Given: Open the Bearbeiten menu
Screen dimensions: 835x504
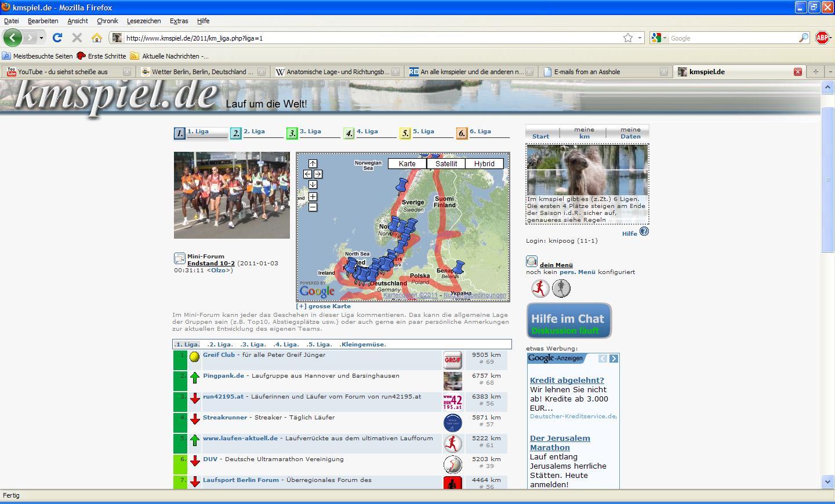Looking at the screenshot, I should tap(43, 21).
